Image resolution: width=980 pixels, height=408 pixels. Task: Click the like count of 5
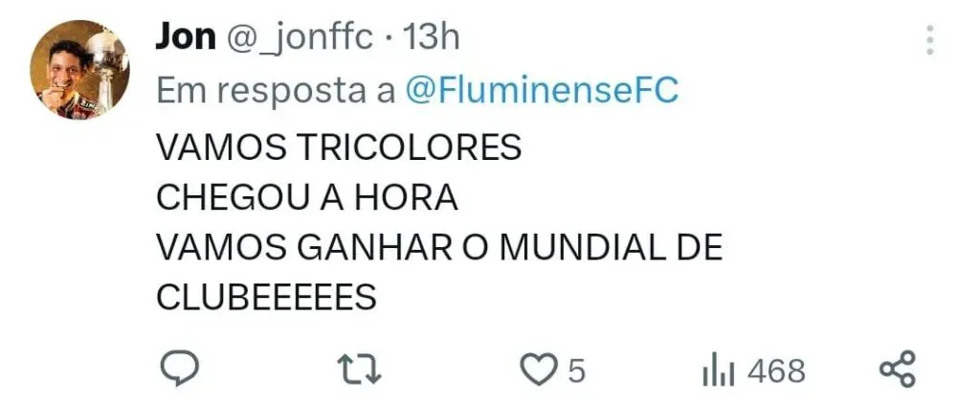coord(575,371)
